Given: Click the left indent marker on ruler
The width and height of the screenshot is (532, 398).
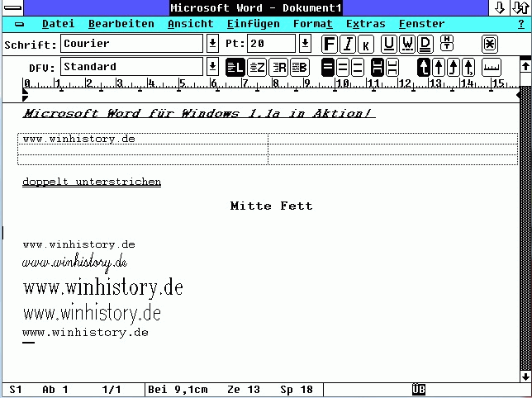Looking at the screenshot, I should pyautogui.click(x=25, y=98).
